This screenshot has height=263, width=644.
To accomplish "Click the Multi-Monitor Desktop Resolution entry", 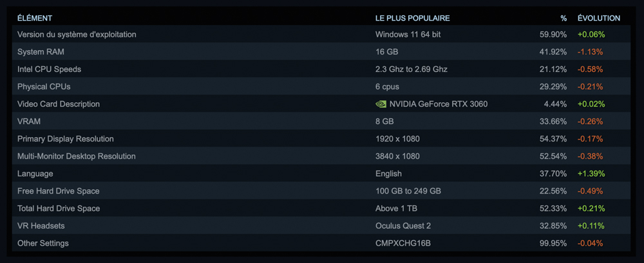I will (321, 156).
